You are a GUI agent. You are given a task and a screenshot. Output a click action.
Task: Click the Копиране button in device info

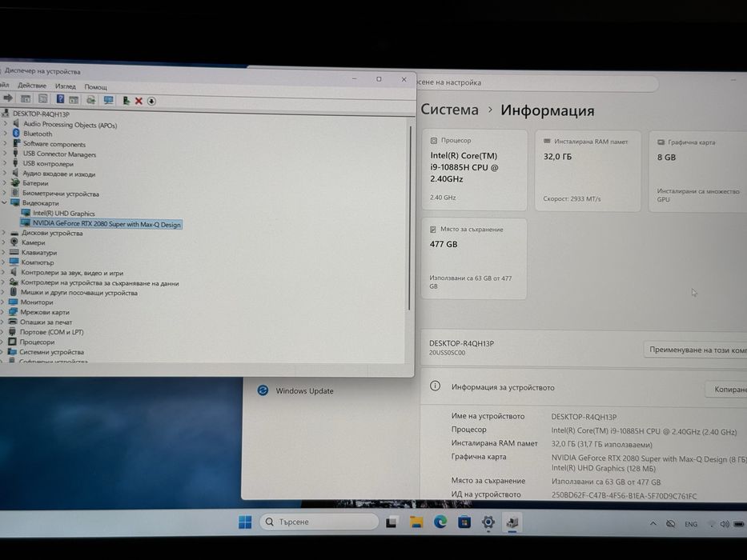coord(726,389)
